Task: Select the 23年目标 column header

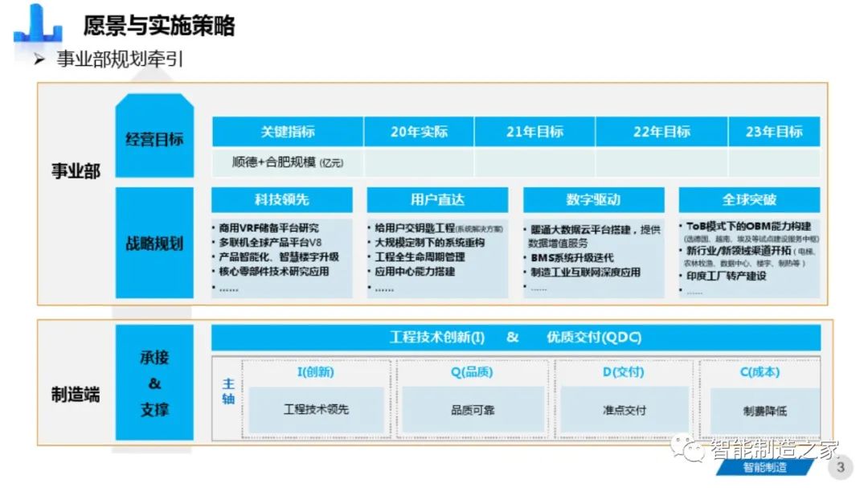Action: [x=775, y=132]
